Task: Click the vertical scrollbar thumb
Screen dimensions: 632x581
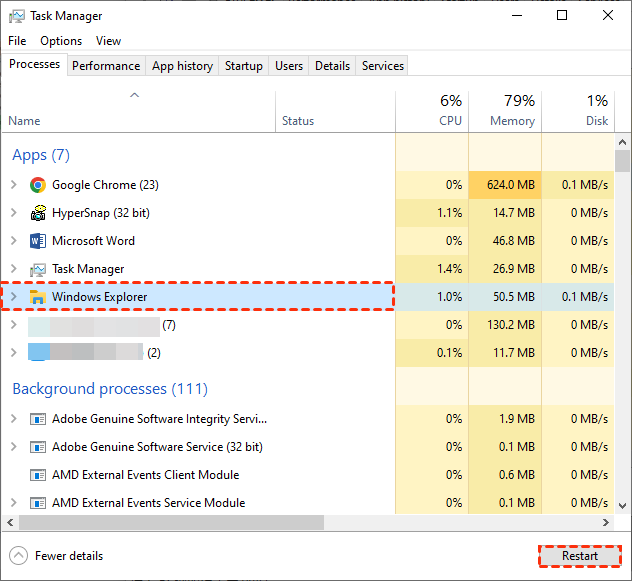Action: (x=623, y=162)
